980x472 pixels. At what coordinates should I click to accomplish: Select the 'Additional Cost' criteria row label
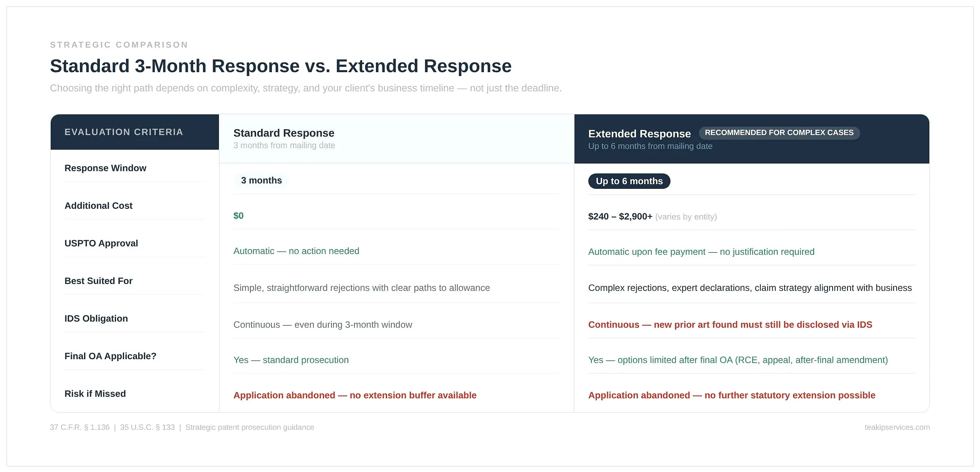click(x=98, y=206)
